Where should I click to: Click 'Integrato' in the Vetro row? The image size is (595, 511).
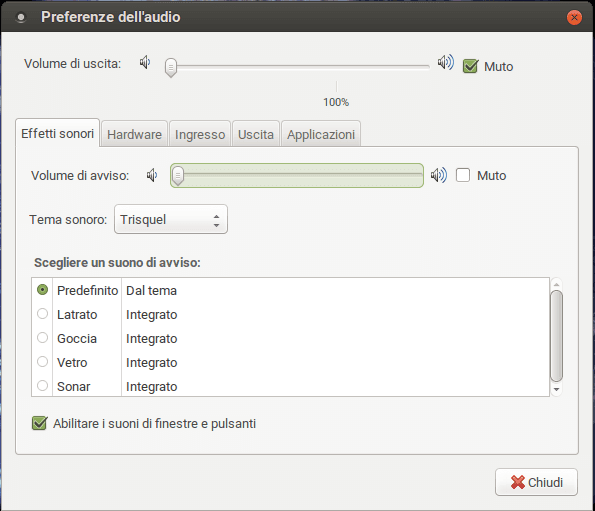pos(151,362)
